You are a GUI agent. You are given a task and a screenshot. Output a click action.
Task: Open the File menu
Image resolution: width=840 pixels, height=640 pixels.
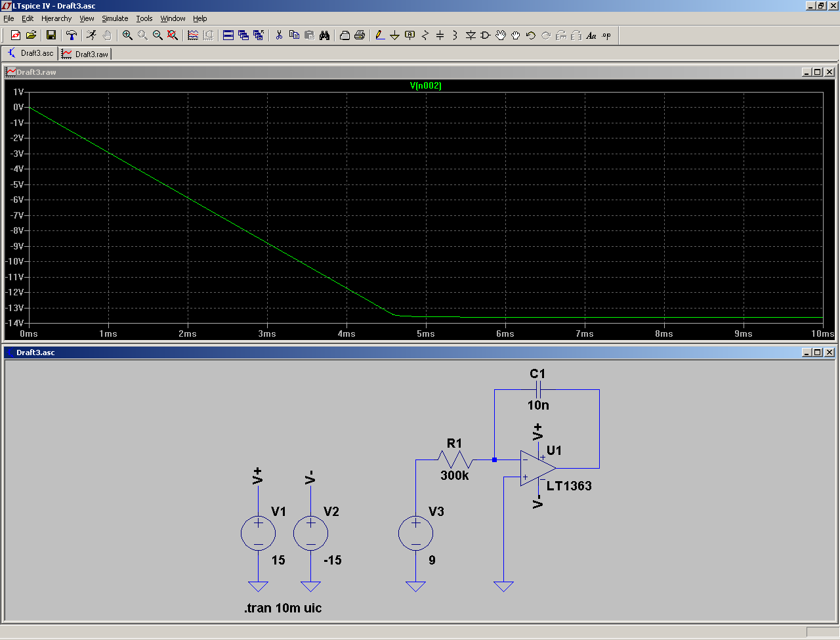click(9, 18)
